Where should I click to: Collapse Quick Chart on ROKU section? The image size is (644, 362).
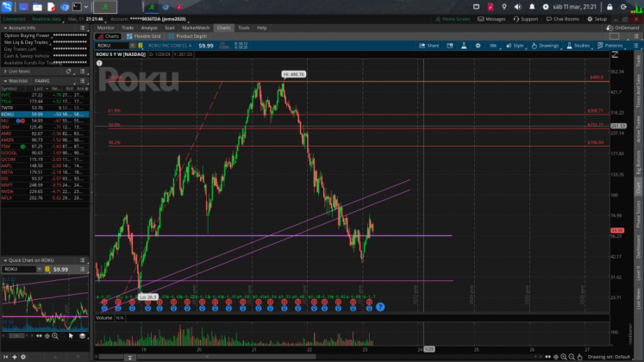pos(5,260)
